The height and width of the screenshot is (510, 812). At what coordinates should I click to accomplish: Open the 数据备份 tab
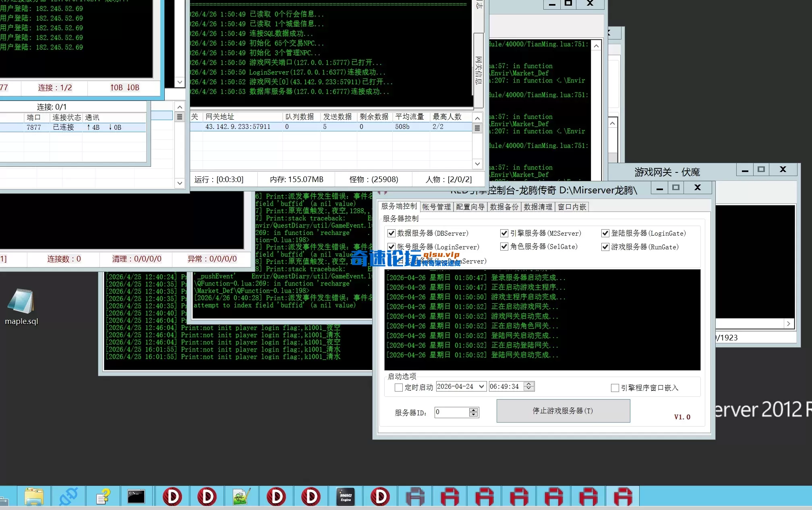click(503, 206)
